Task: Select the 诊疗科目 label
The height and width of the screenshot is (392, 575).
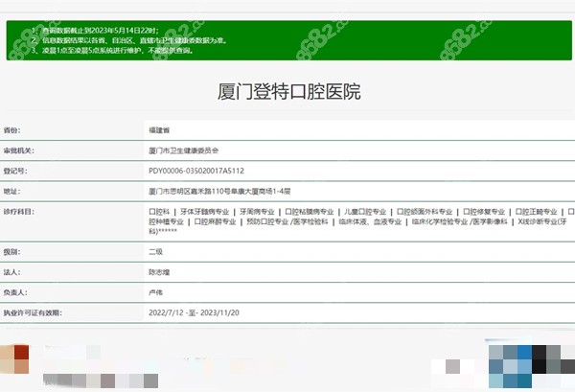Action: (19, 212)
